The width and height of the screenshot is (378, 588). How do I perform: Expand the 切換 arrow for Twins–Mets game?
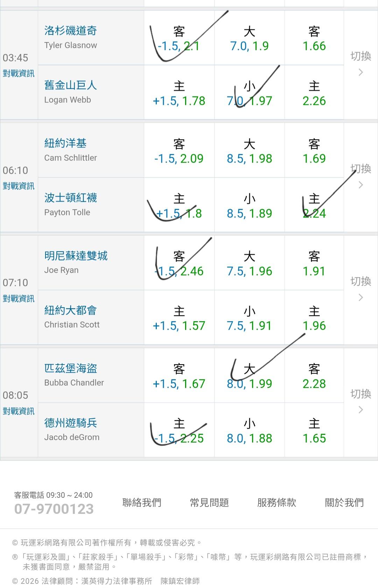[x=360, y=289]
